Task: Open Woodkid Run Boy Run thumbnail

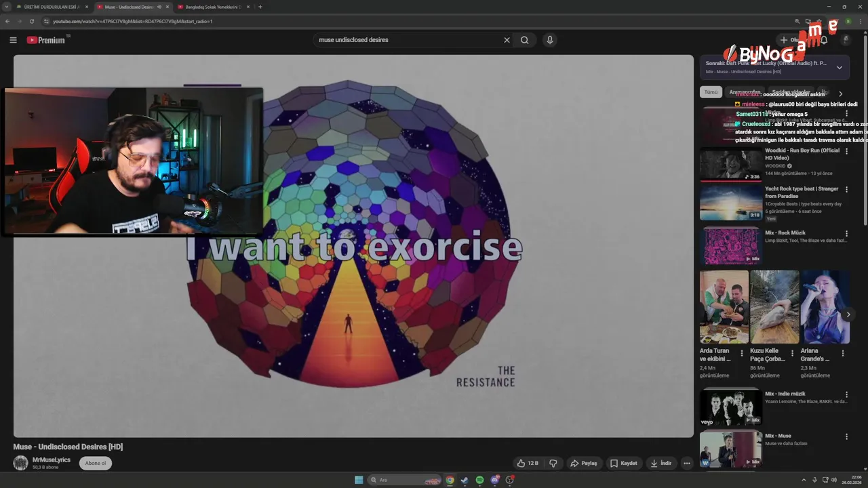Action: pyautogui.click(x=731, y=164)
